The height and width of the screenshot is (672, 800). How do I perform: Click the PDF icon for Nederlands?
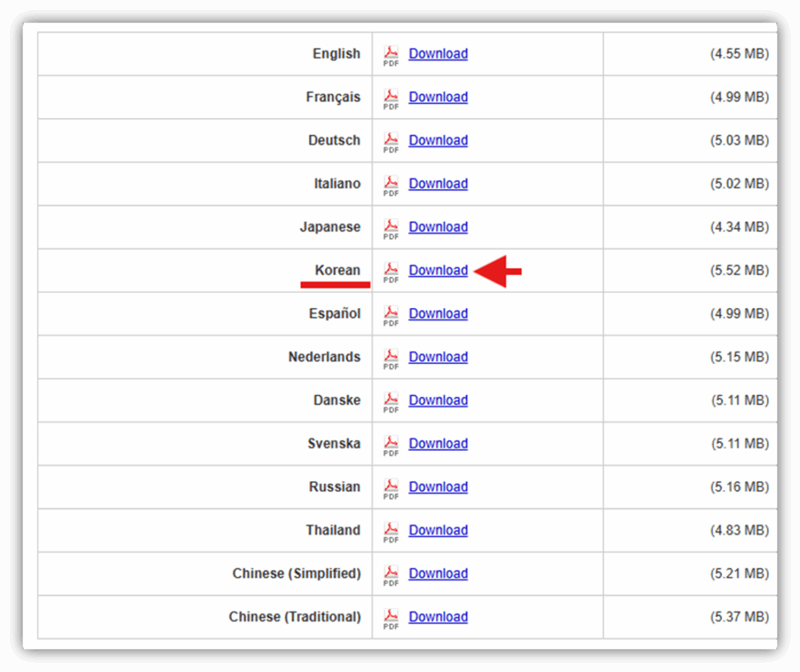391,358
